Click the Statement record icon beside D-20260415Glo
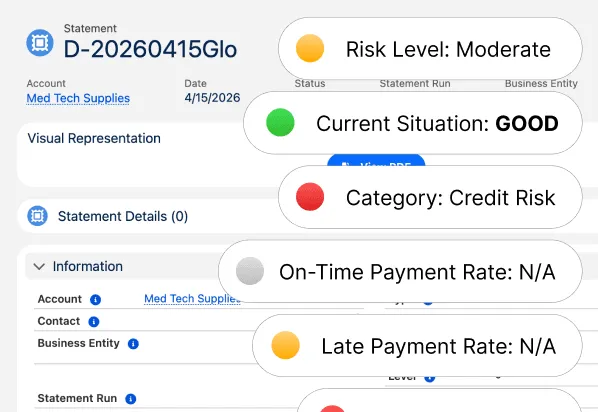Image resolution: width=598 pixels, height=412 pixels. [x=40, y=43]
